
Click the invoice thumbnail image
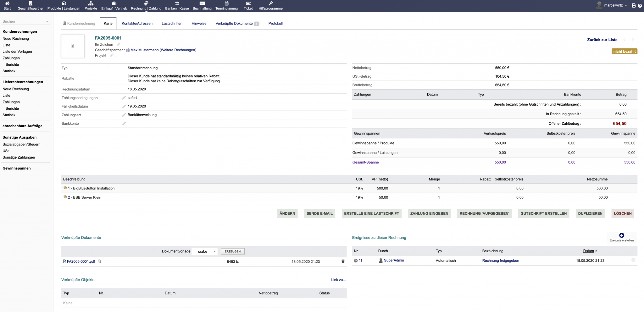(x=73, y=46)
